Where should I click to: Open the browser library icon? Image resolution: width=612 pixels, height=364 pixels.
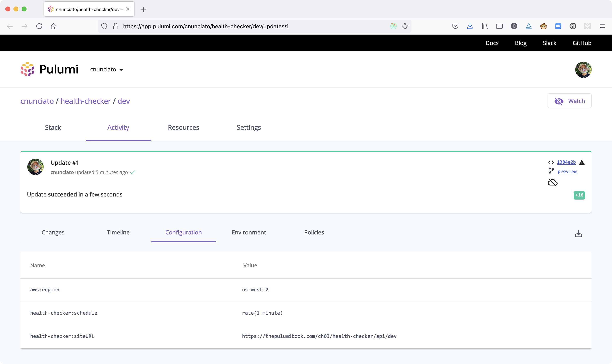point(485,26)
